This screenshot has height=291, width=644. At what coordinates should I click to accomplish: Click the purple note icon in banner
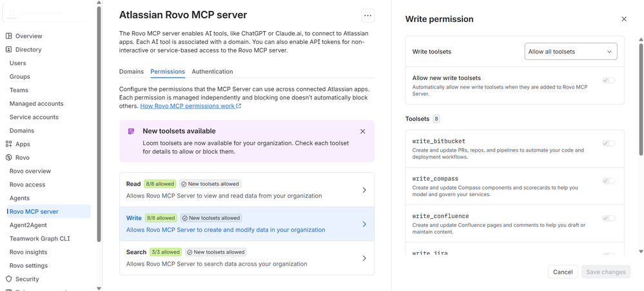[131, 131]
